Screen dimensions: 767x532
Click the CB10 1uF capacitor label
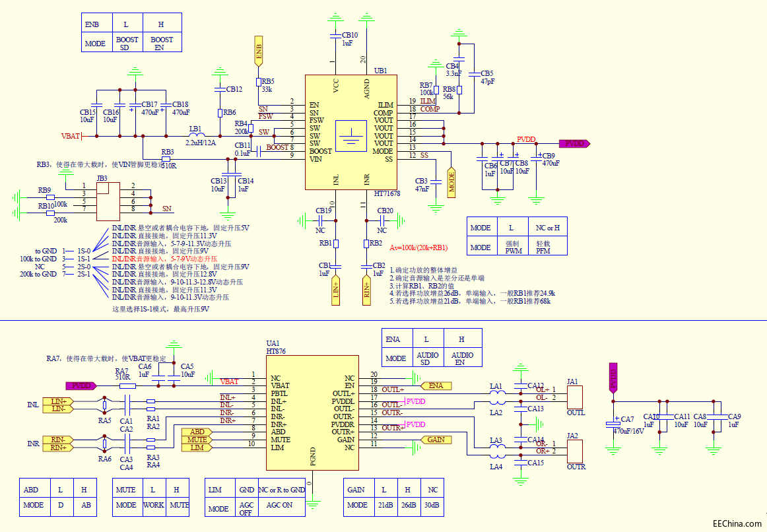tap(349, 39)
